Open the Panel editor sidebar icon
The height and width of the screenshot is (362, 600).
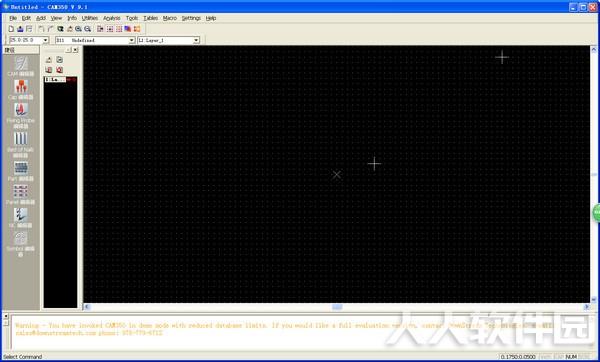click(21, 194)
